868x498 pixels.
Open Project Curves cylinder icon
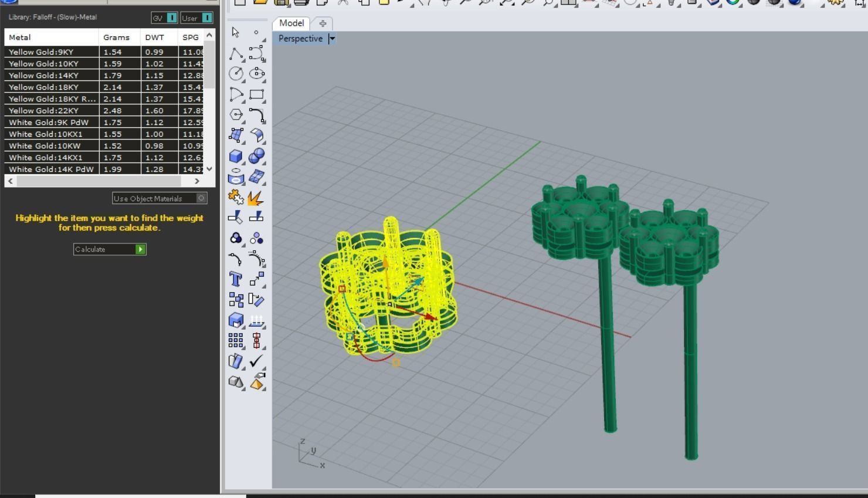click(x=236, y=177)
